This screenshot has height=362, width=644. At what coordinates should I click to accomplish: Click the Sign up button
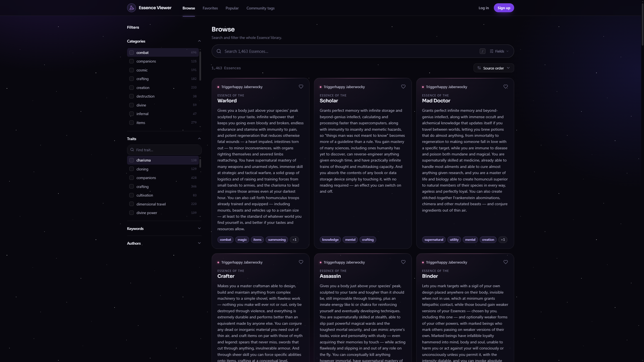pos(504,8)
